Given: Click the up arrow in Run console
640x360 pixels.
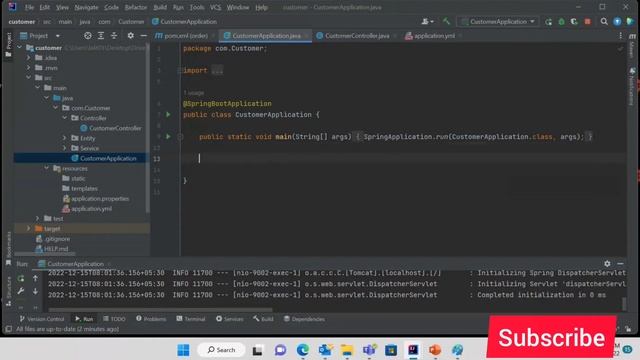Looking at the screenshot, I should 36,279.
